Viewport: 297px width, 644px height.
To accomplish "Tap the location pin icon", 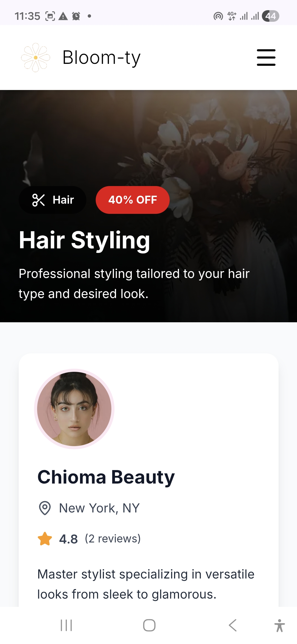I will click(x=45, y=508).
